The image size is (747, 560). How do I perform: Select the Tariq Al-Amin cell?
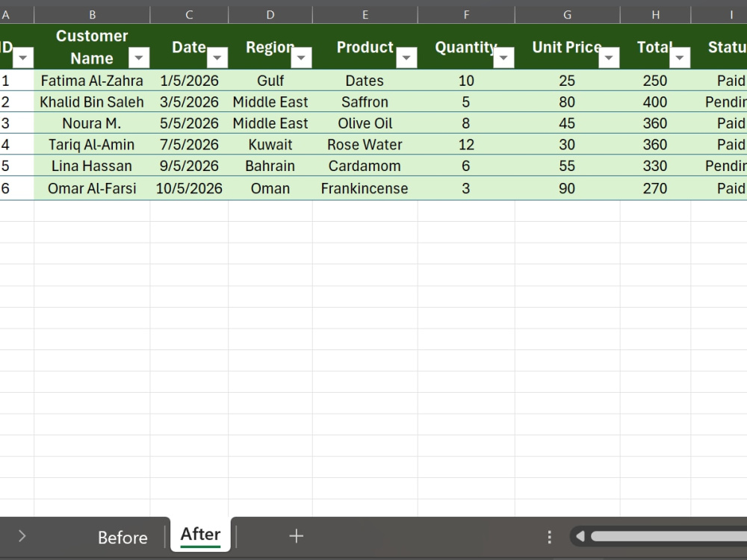tap(92, 144)
